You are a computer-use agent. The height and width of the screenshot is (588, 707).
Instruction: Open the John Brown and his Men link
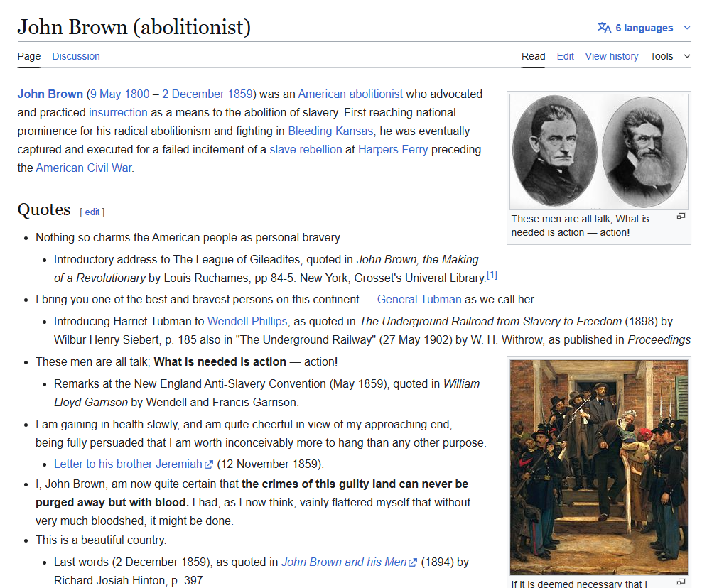[x=344, y=562]
